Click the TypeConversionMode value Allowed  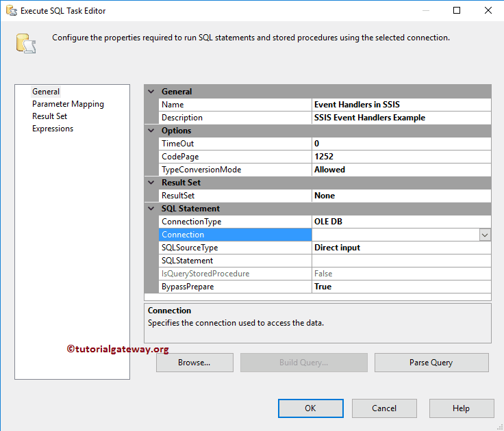pos(401,170)
